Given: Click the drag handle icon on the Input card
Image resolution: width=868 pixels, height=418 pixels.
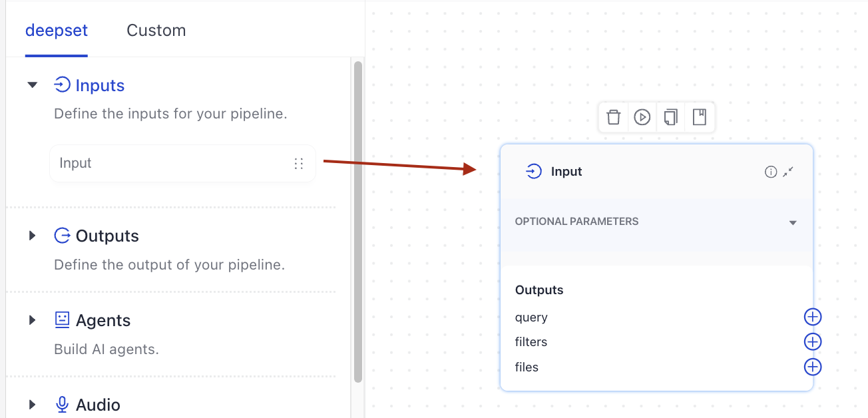Looking at the screenshot, I should click(298, 163).
